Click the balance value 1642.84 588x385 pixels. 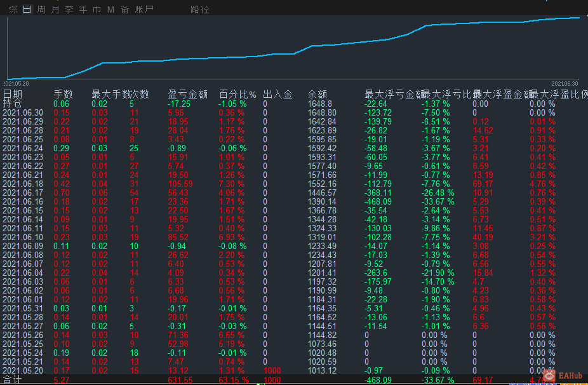click(x=322, y=121)
